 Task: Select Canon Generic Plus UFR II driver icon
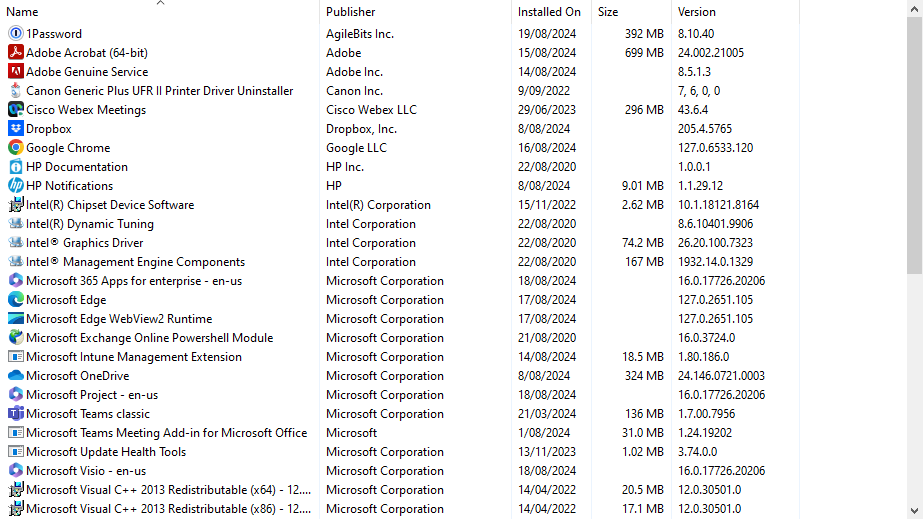coord(15,91)
